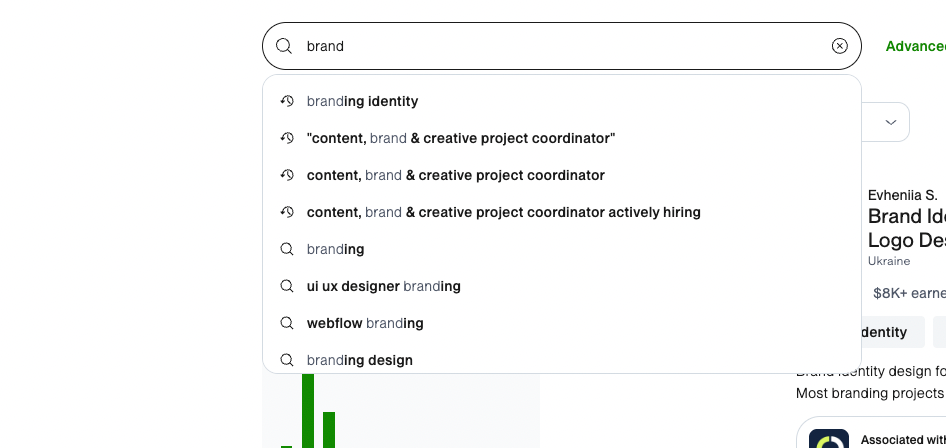Select the 'coordinator actively hiring' suggestion

562,212
